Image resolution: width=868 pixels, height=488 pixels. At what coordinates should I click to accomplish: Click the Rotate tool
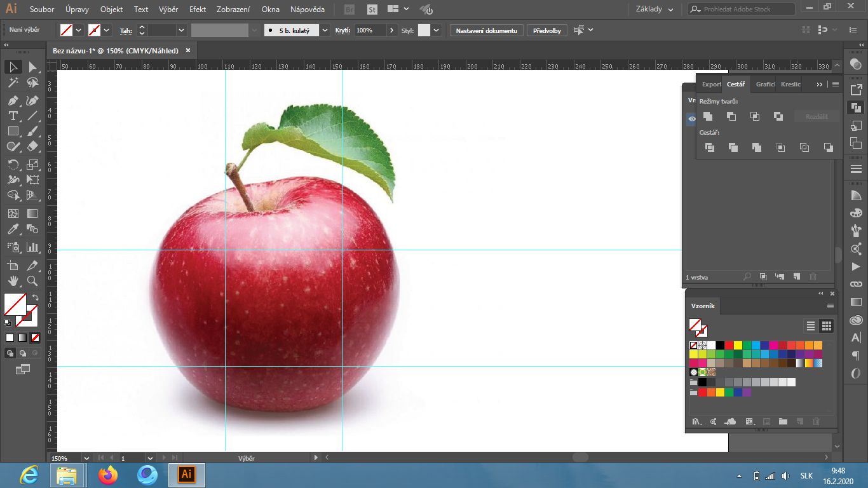coord(13,165)
